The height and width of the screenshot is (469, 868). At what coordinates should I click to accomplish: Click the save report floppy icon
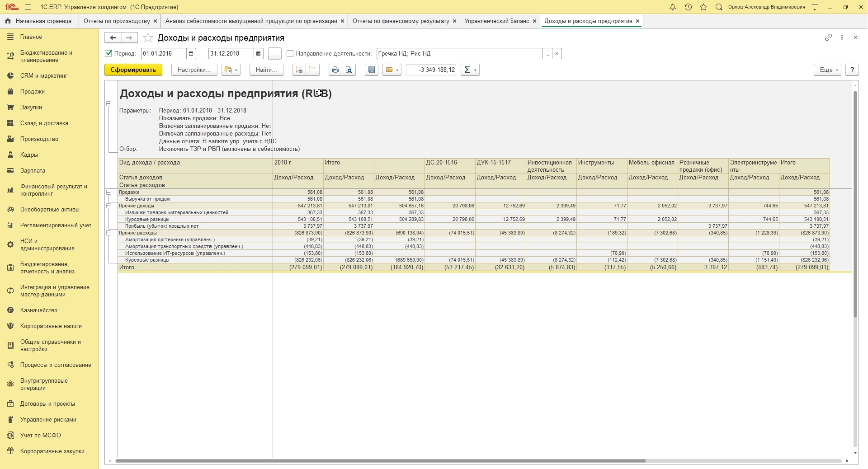click(x=372, y=70)
